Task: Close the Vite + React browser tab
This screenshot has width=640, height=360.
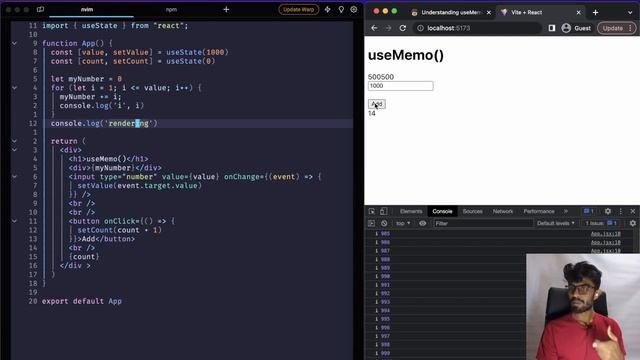Action: (x=578, y=13)
